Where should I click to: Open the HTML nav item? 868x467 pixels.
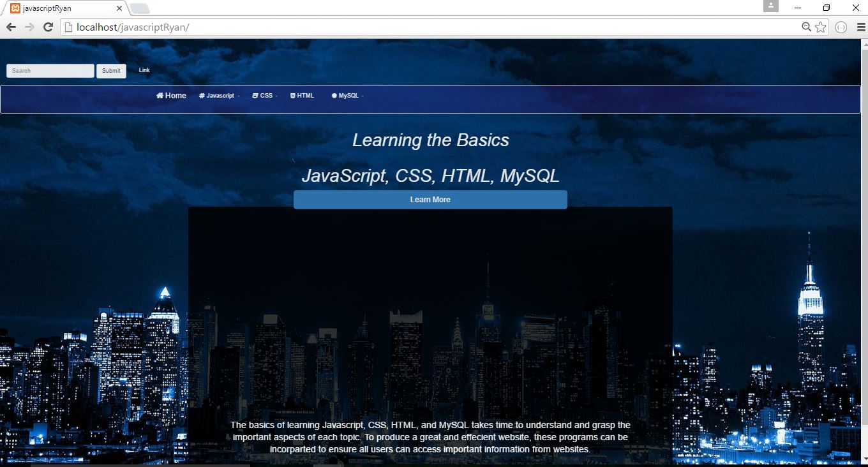(302, 96)
